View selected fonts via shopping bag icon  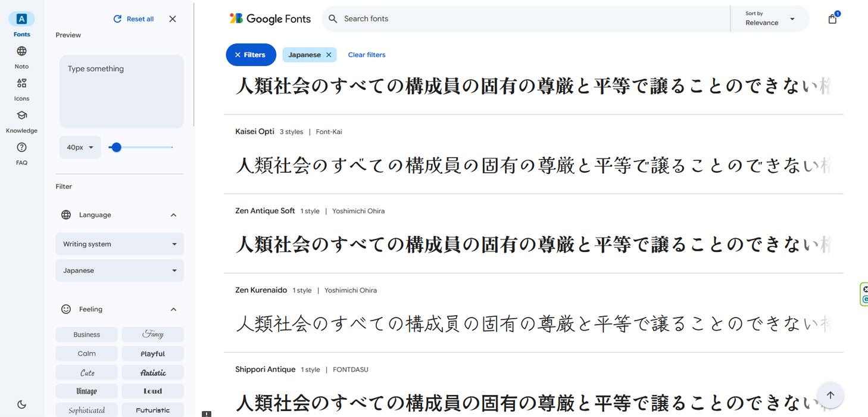pos(832,18)
